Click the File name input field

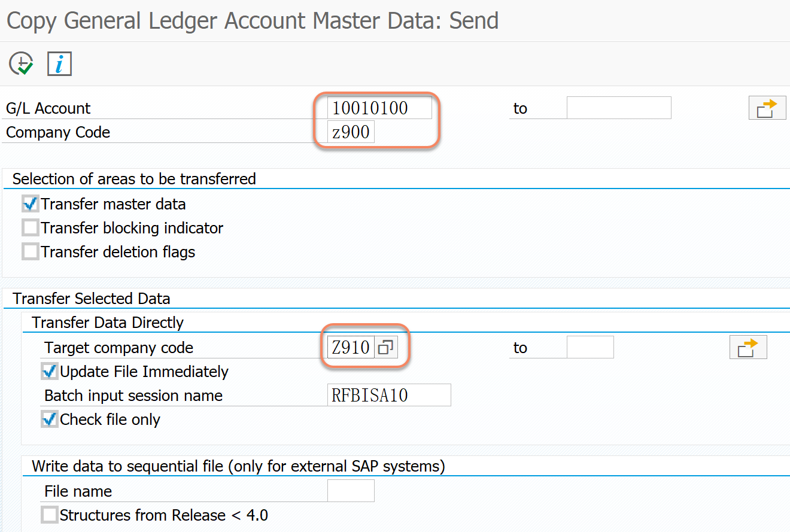(351, 490)
